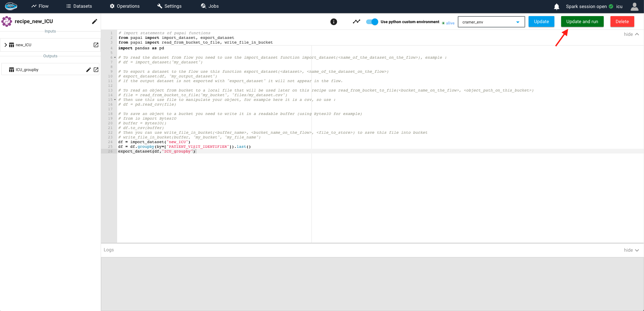Image resolution: width=644 pixels, height=311 pixels.
Task: Fold code at line 6
Action: point(115,58)
